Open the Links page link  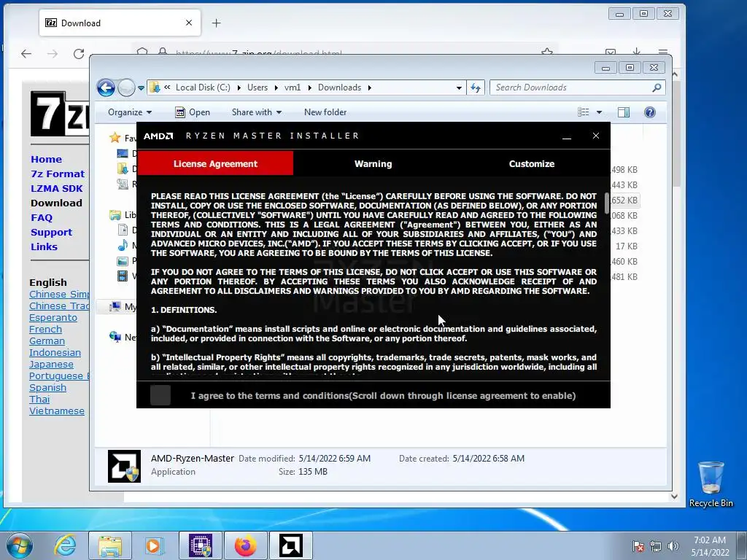click(44, 246)
